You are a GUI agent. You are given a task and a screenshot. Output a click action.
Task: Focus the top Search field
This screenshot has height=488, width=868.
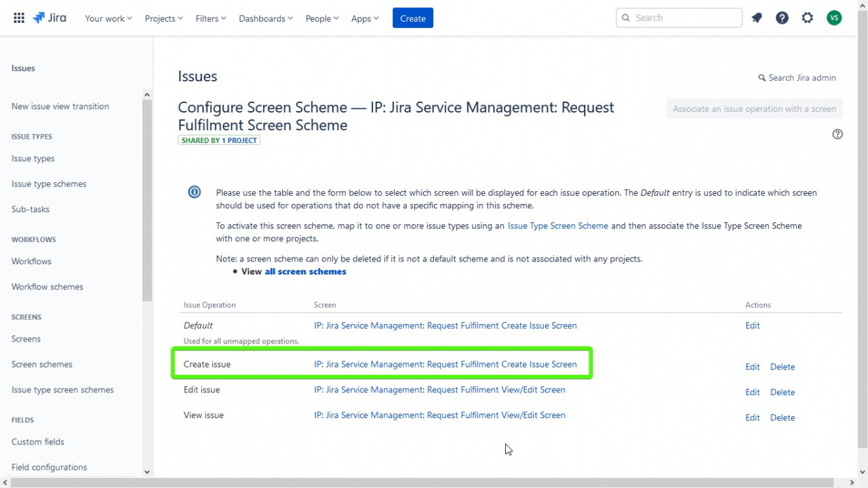point(679,18)
